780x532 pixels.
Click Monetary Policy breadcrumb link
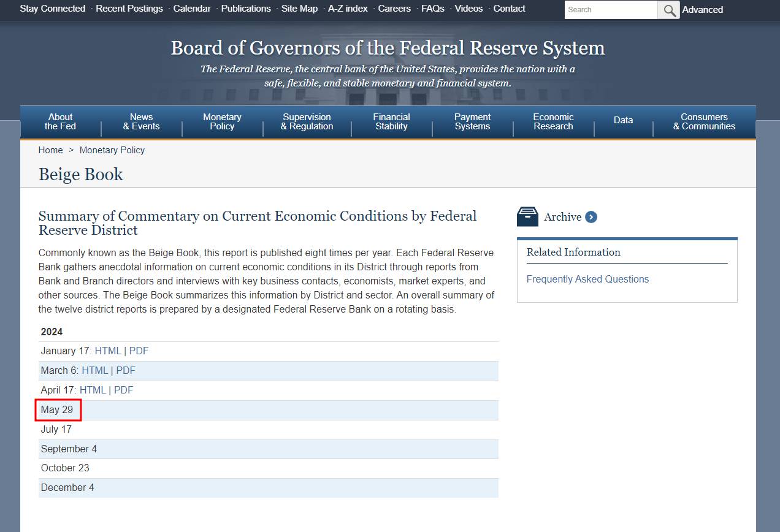coord(112,150)
